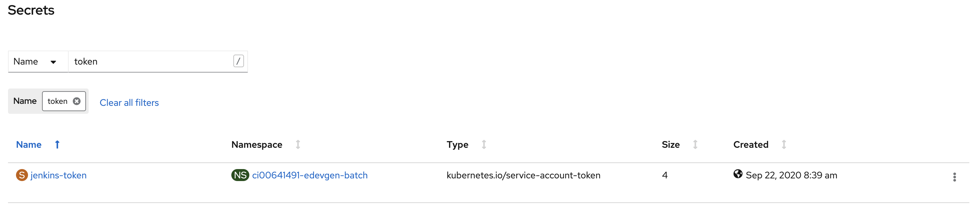Screen dimensions: 980x209
Task: Toggle sorting on the Size column
Action: [695, 144]
